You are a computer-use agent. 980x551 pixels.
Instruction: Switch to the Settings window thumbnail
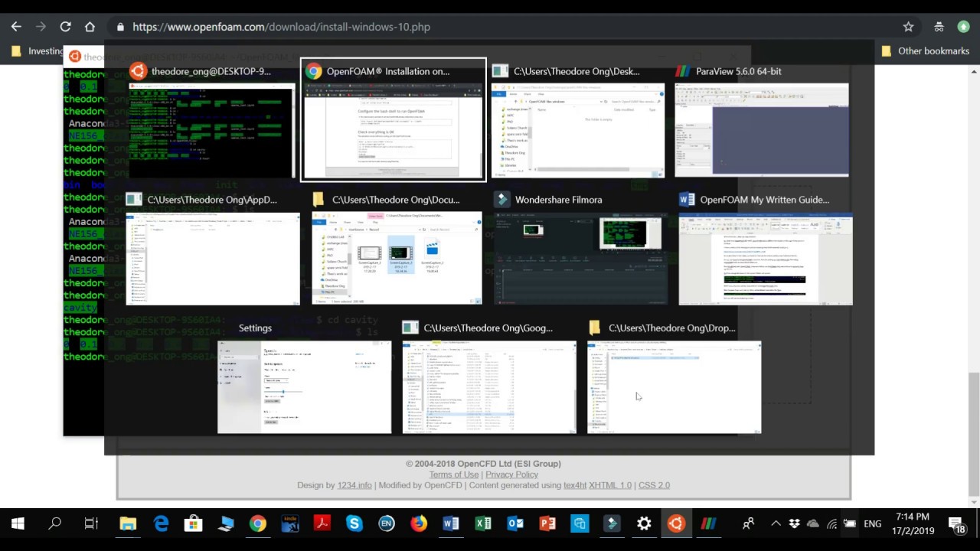click(304, 387)
